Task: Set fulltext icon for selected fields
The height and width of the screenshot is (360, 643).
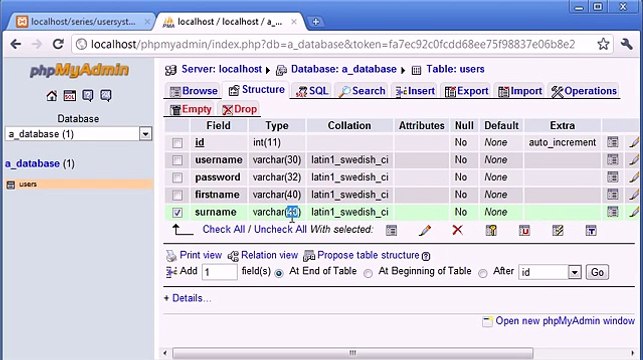Action: tap(591, 230)
